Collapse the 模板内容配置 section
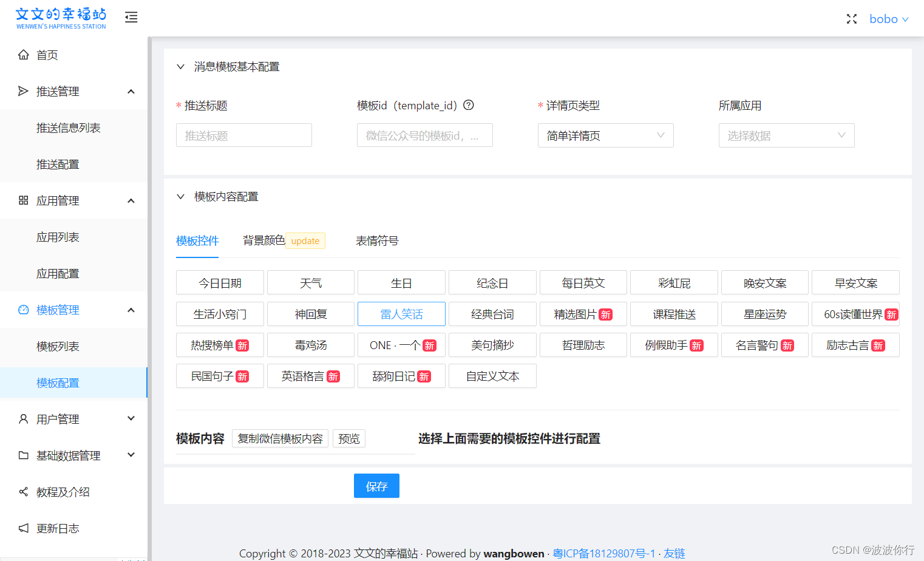 [180, 197]
